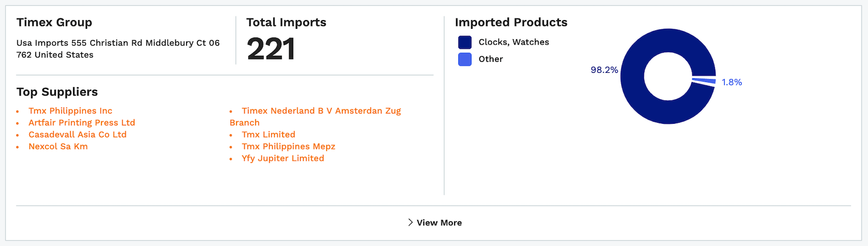
Task: Open Casadevall Asia Co Ltd link
Action: [x=77, y=135]
